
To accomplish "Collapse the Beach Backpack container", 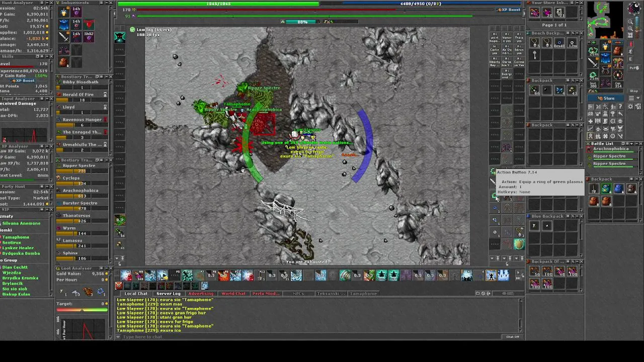I will (577, 34).
